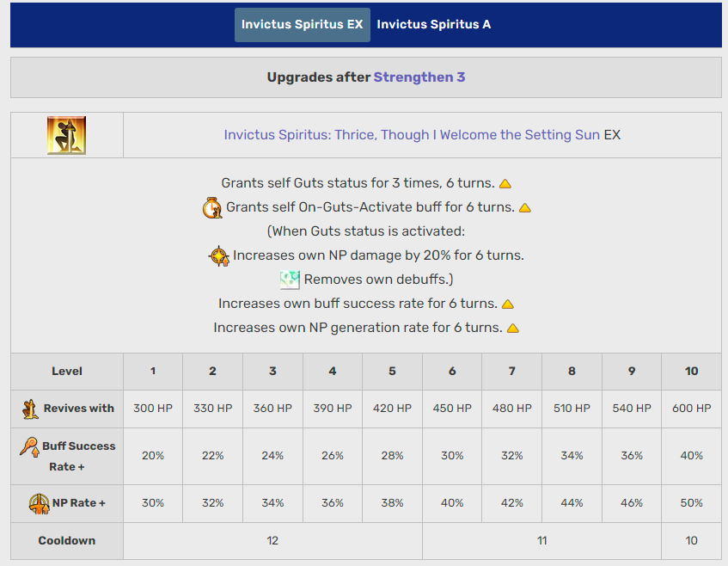The width and height of the screenshot is (728, 566).
Task: Switch to Invictus Spiritus EX tab
Action: pos(302,25)
